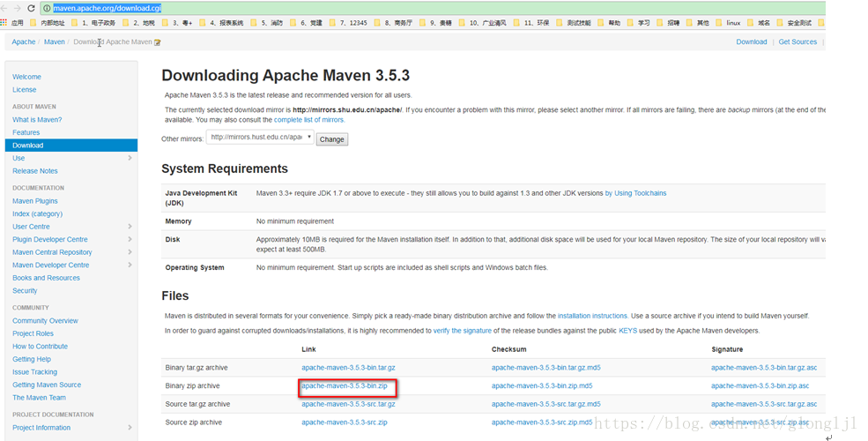Click the Get Sources link
The image size is (868, 441).
pos(798,42)
